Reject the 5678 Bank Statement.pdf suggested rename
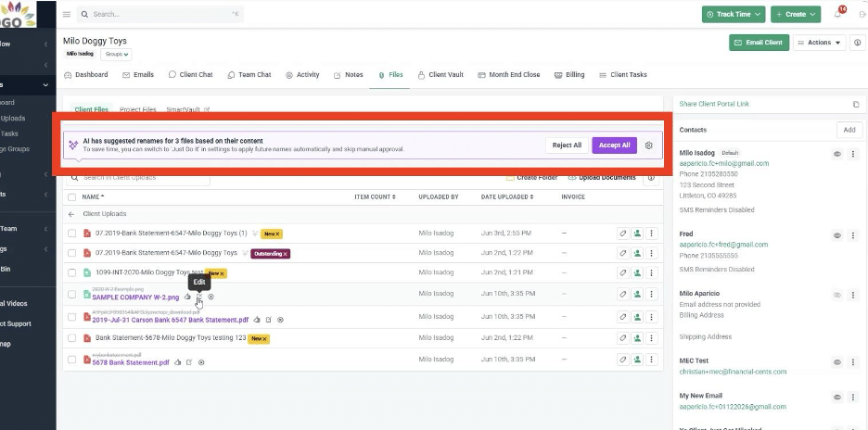This screenshot has width=868, height=430. click(x=201, y=362)
